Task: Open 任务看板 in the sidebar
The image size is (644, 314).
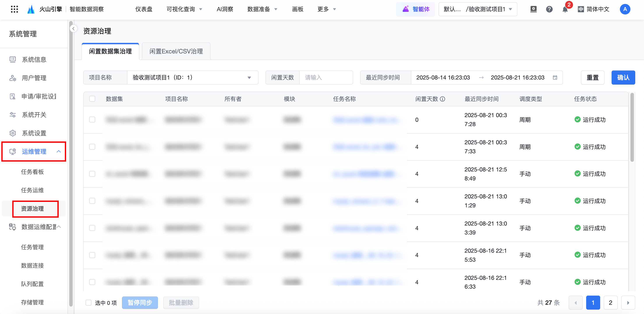Action: [32, 172]
